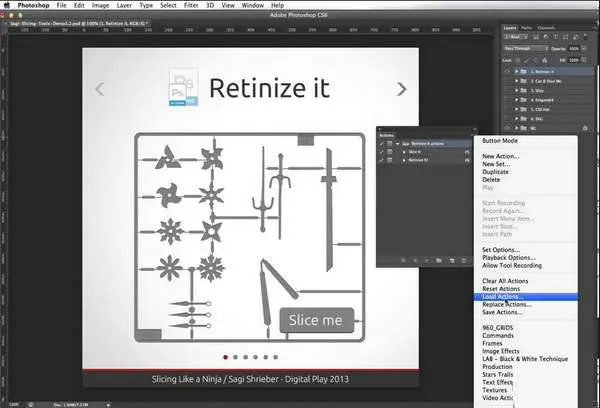
Task: Click the lock position icon
Action: click(535, 60)
